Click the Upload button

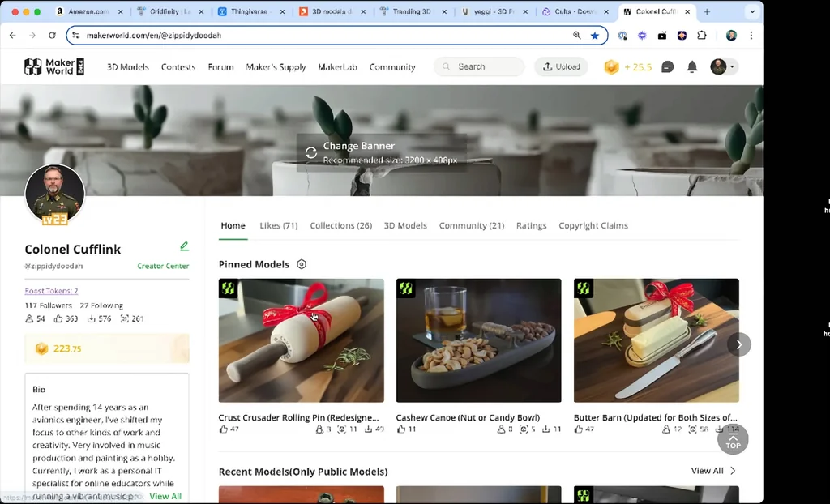pyautogui.click(x=561, y=66)
